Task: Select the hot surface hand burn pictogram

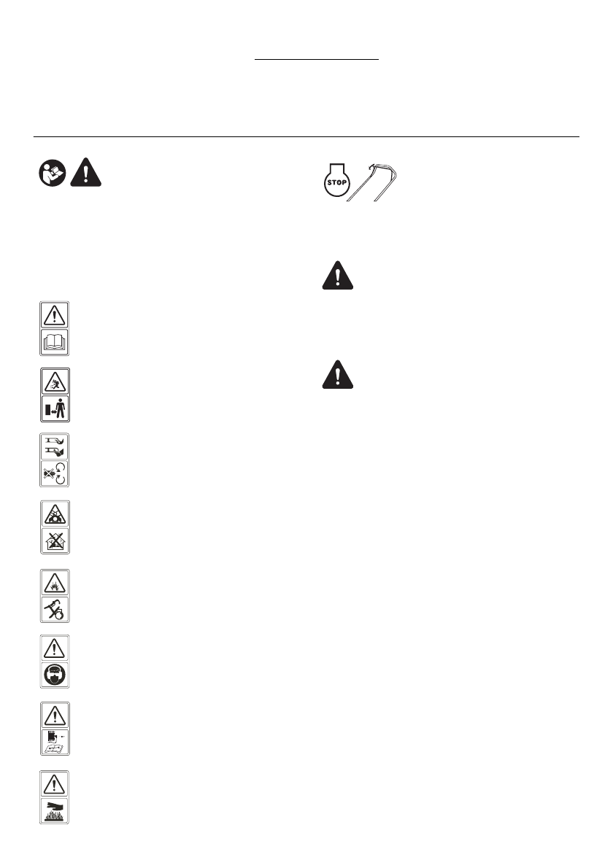Action: pyautogui.click(x=55, y=811)
